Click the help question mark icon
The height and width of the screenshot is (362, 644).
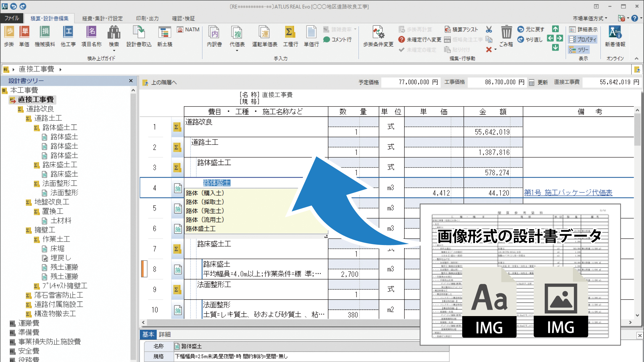(x=635, y=18)
